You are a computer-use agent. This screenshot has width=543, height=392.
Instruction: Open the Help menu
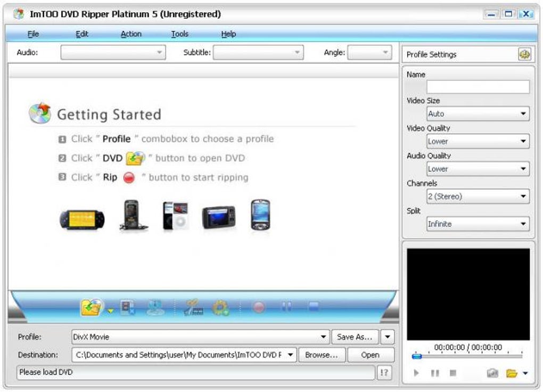pos(228,34)
